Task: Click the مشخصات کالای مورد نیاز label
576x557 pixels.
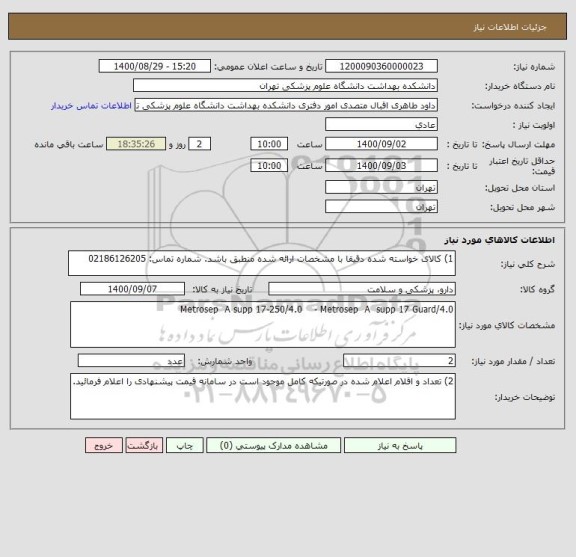Action: pyautogui.click(x=507, y=325)
